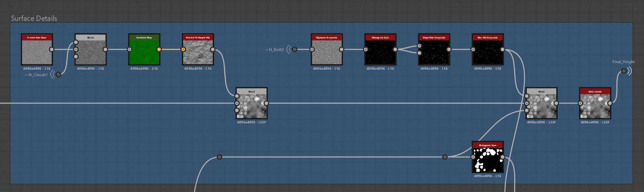The image size is (644, 192).
Task: Click the output port of Fractal Sum Base
Action: pyautogui.click(x=52, y=49)
